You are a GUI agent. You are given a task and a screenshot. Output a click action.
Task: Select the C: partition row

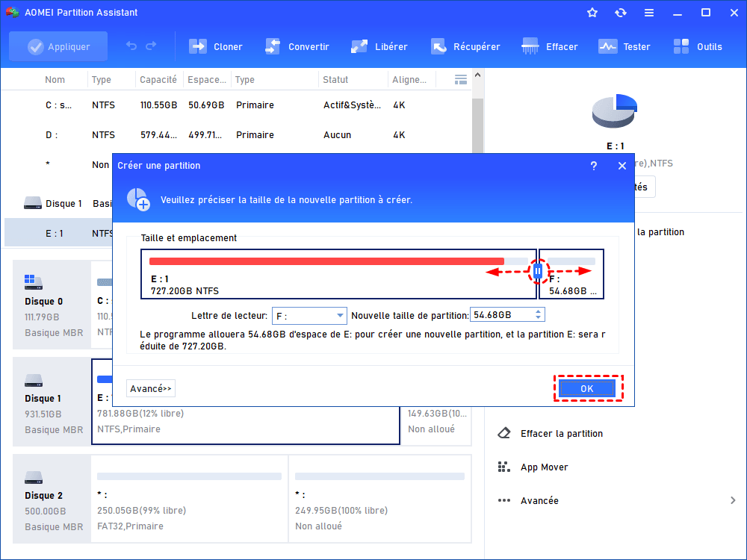pyautogui.click(x=236, y=105)
